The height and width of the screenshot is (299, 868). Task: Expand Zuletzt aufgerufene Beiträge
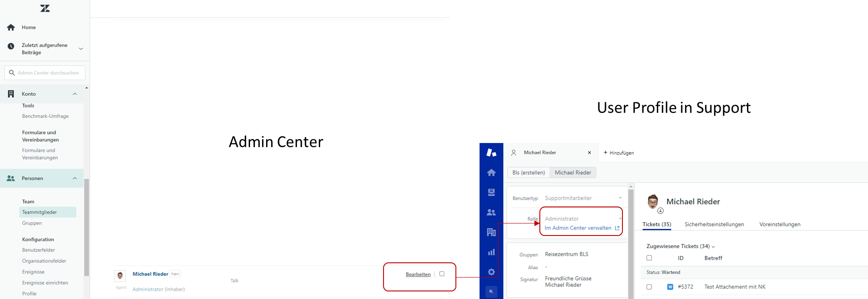[x=81, y=49]
